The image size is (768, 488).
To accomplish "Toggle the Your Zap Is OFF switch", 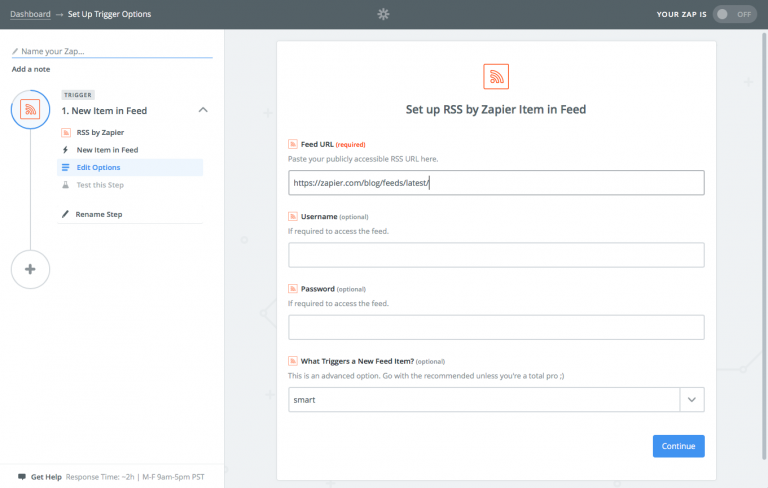I will tap(734, 14).
